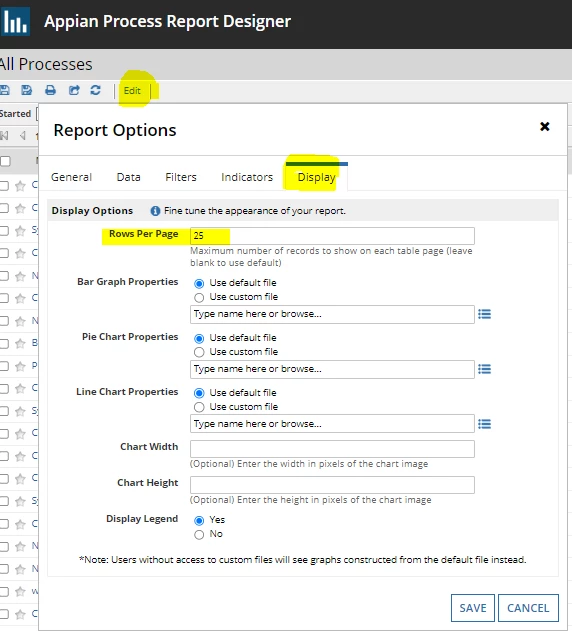Image resolution: width=572 pixels, height=631 pixels.
Task: Click the info icon beside Display Options
Action: point(155,211)
